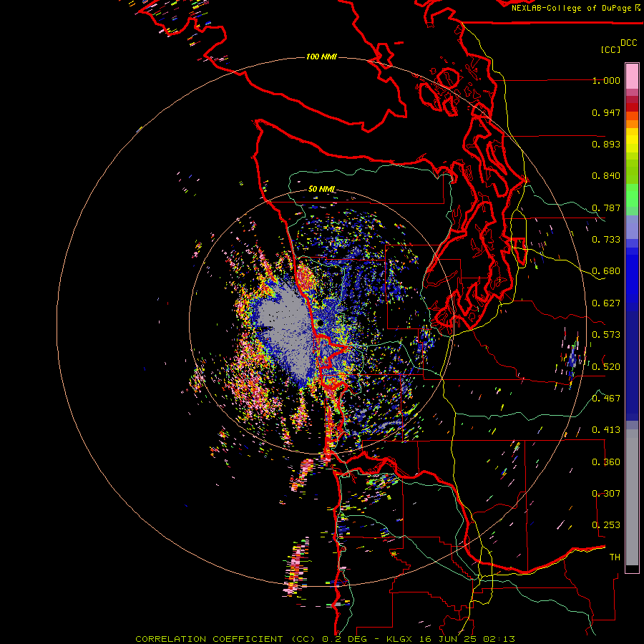Click the 02:13 timestamp

click(x=499, y=639)
